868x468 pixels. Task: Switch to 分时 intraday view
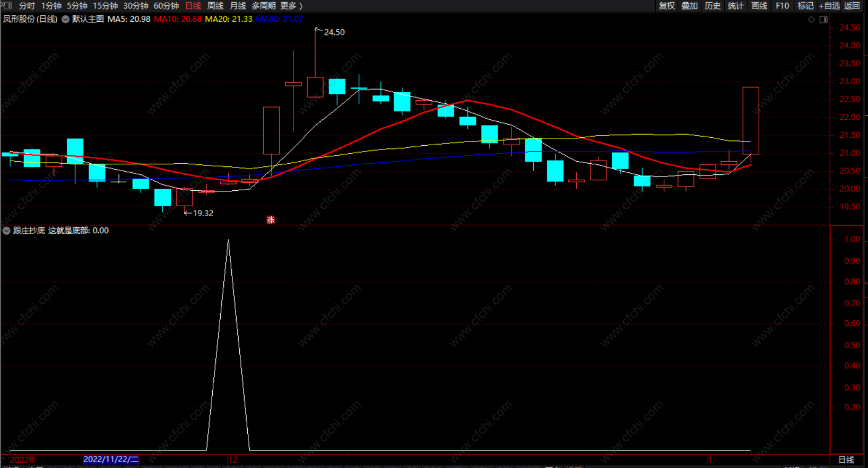click(x=27, y=6)
